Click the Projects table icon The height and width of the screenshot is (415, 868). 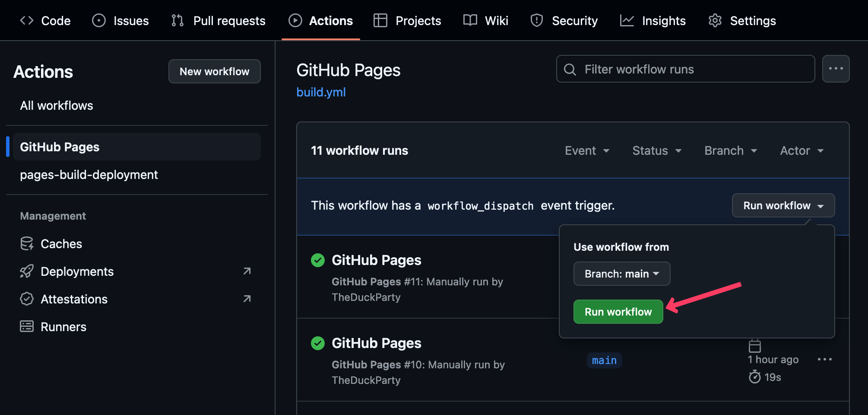380,20
